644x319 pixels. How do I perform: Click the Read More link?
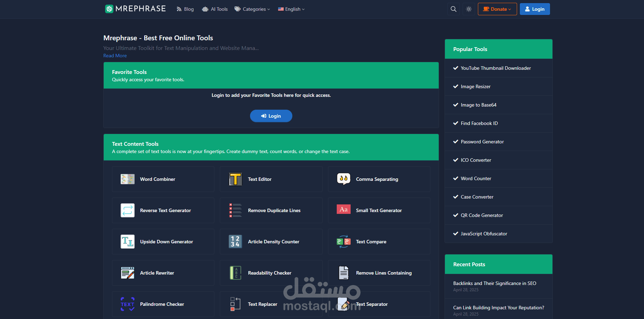[115, 56]
